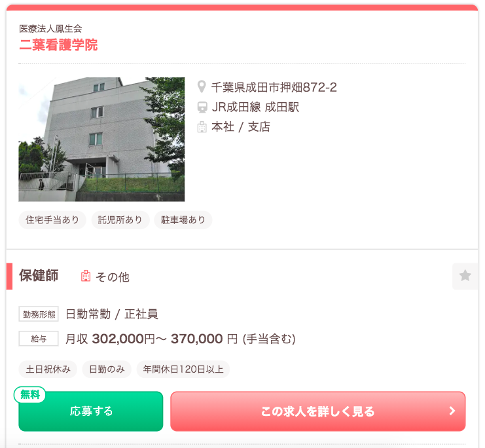Click the address 千葉県成田市押畑872-2
The width and height of the screenshot is (485, 448).
pos(274,87)
